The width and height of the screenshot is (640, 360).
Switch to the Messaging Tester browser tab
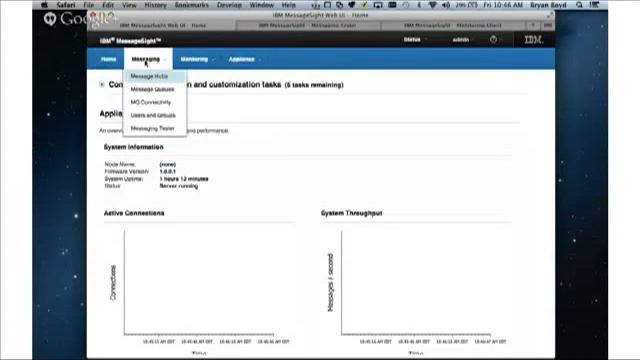coord(308,25)
